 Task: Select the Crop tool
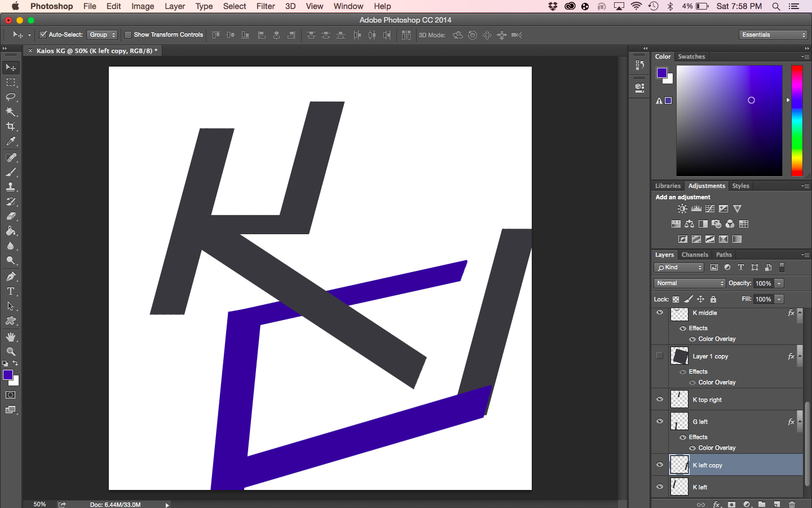(x=11, y=126)
